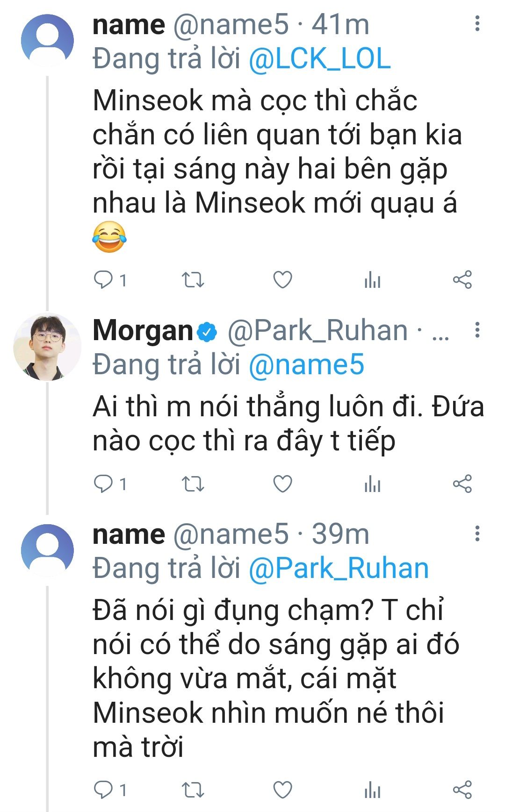505x812 pixels.
Task: Open the @Park_Ruhan mention link
Action: [x=339, y=569]
